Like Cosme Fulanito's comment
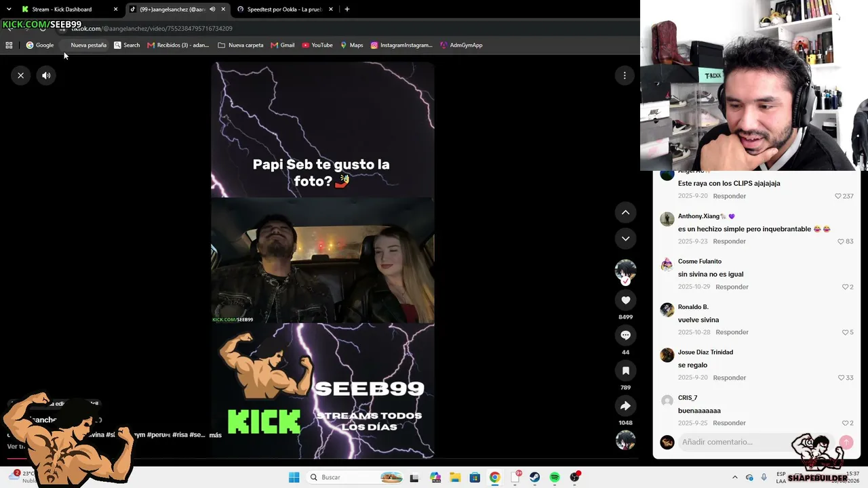 tap(847, 287)
